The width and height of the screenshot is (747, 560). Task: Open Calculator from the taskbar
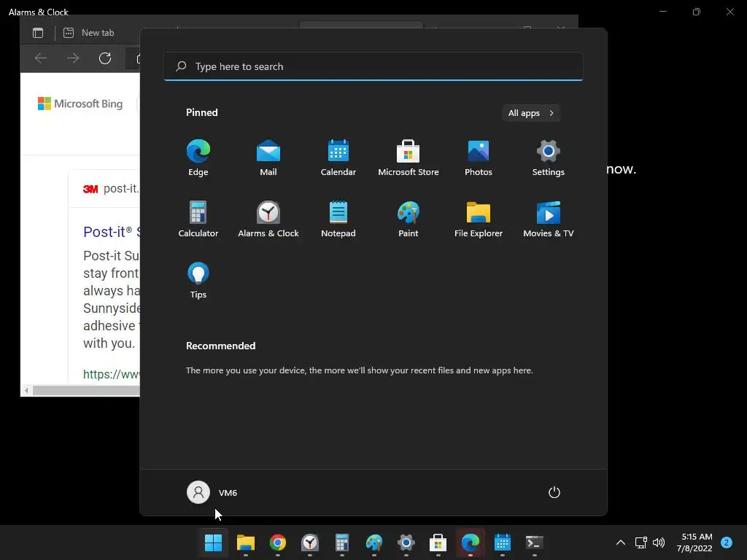(342, 542)
